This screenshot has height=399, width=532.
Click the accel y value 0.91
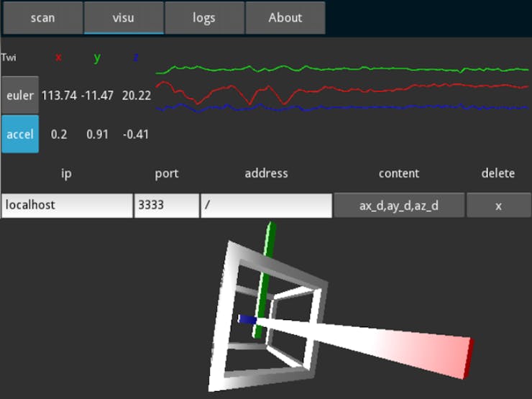[x=97, y=134]
